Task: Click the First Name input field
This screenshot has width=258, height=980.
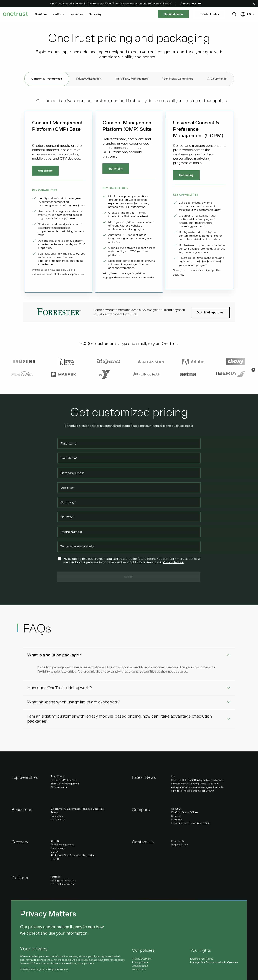Action: [x=128, y=443]
